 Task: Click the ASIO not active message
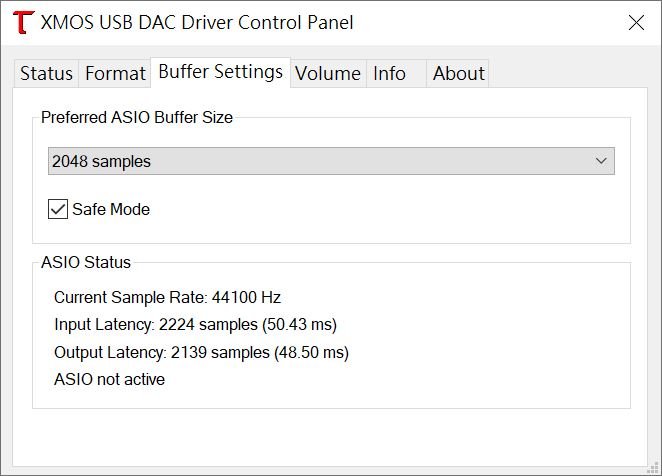click(109, 379)
